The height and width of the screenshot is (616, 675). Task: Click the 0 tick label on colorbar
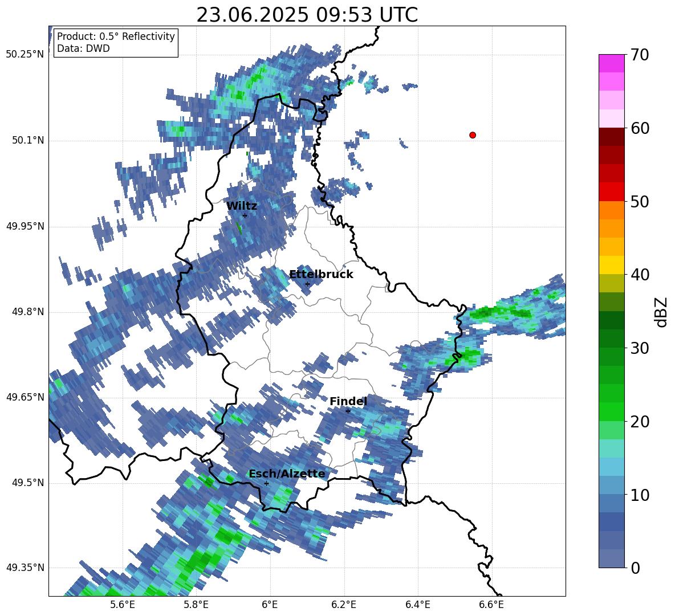(x=635, y=568)
